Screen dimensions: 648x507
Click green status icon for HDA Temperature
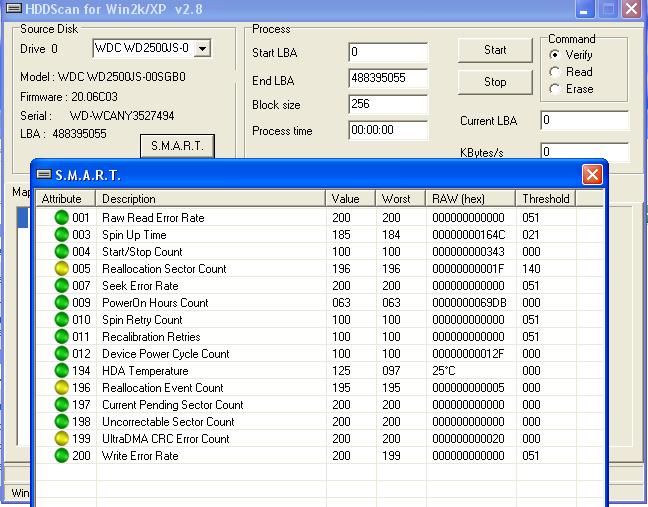62,370
